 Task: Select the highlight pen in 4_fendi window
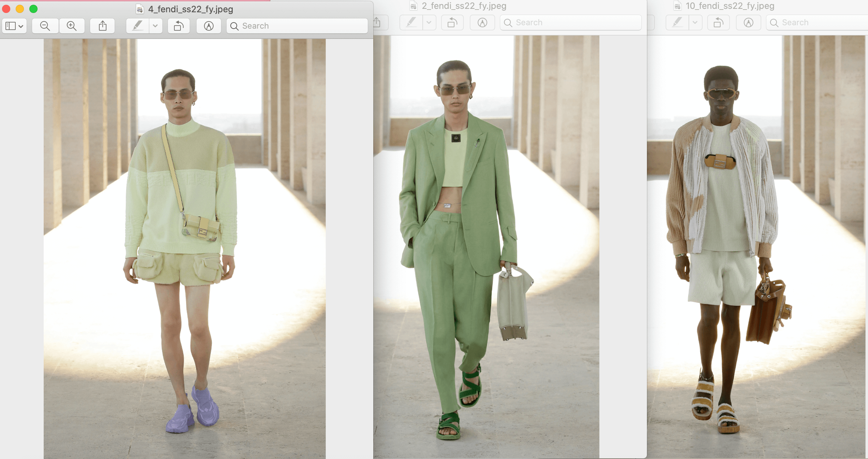138,26
